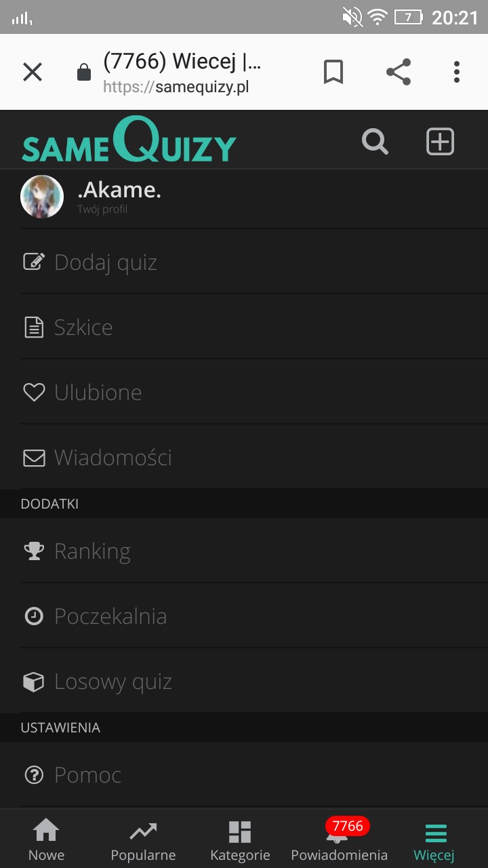Open Powiadomienia notifications tab
Viewport: 488px width, 868px height.
click(x=339, y=840)
